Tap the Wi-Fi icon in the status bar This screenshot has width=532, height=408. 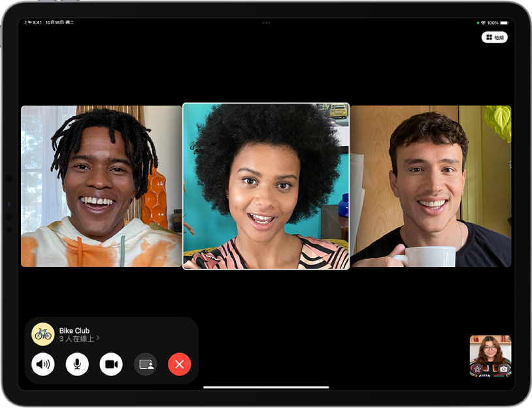(484, 22)
